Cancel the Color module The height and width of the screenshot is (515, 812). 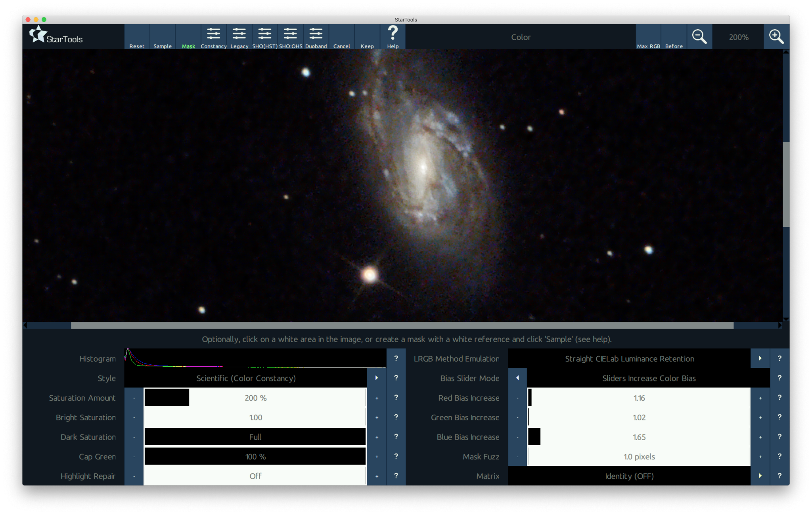342,36
